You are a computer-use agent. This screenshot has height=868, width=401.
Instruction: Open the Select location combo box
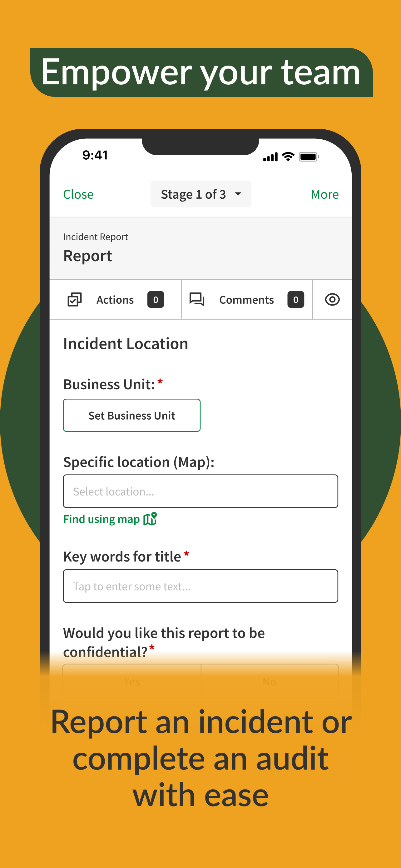pyautogui.click(x=201, y=491)
